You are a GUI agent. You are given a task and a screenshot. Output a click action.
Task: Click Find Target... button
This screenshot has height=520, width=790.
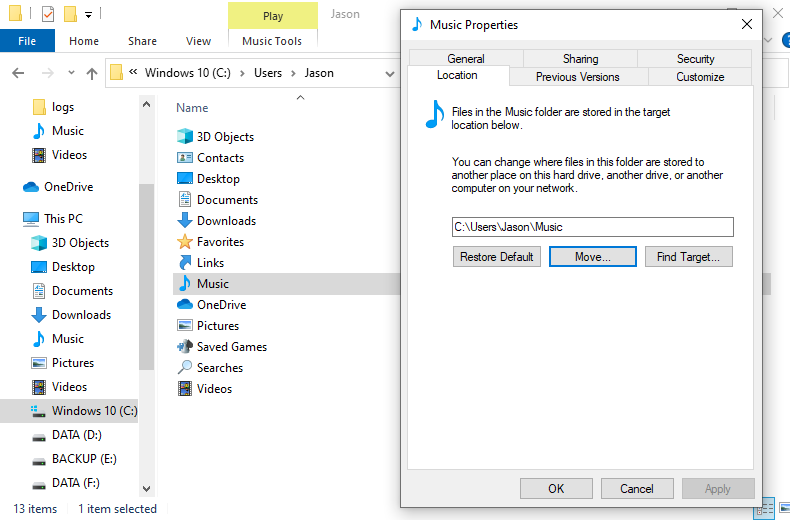tap(688, 256)
